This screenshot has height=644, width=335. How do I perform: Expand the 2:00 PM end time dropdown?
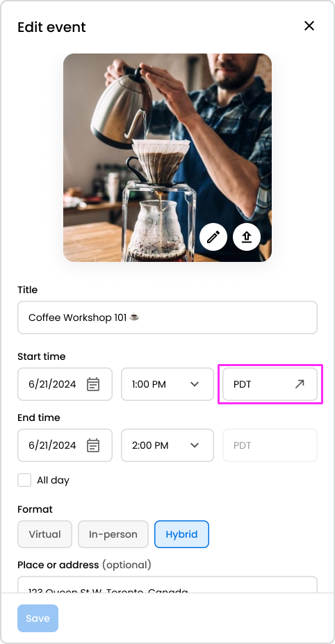click(167, 445)
